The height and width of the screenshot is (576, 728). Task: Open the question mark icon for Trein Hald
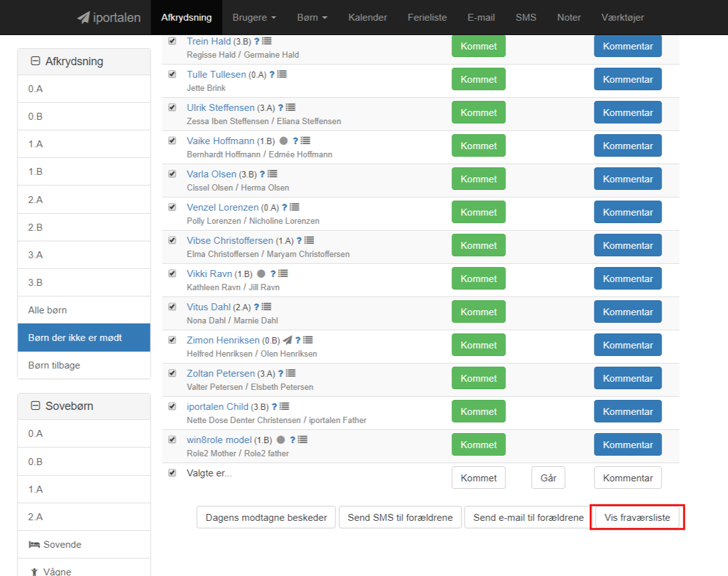pos(256,41)
